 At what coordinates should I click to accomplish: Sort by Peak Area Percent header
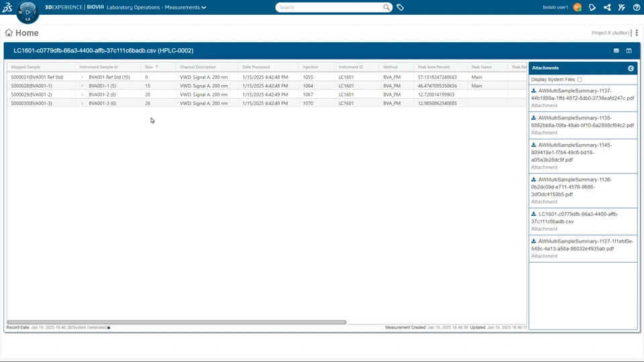pos(434,67)
